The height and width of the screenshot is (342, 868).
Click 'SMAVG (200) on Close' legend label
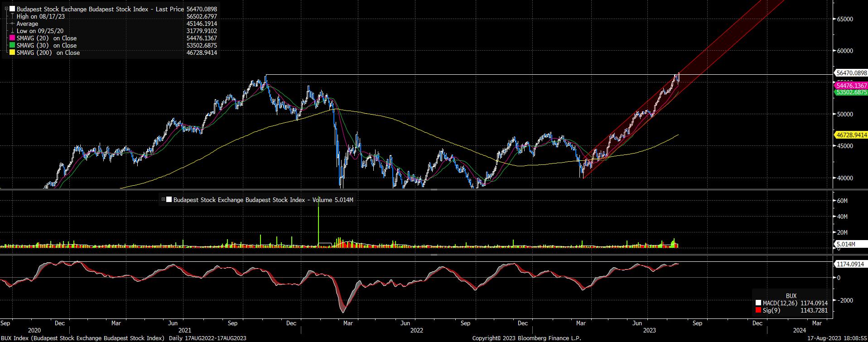(x=48, y=53)
